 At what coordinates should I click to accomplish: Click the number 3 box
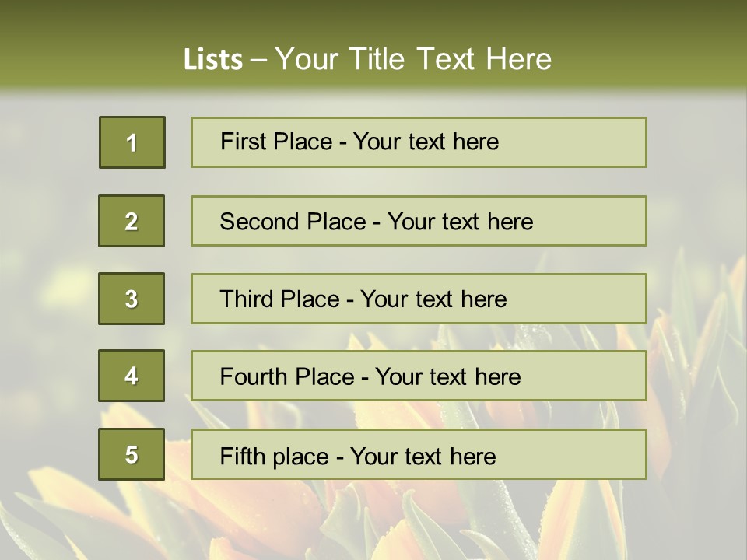pos(132,299)
